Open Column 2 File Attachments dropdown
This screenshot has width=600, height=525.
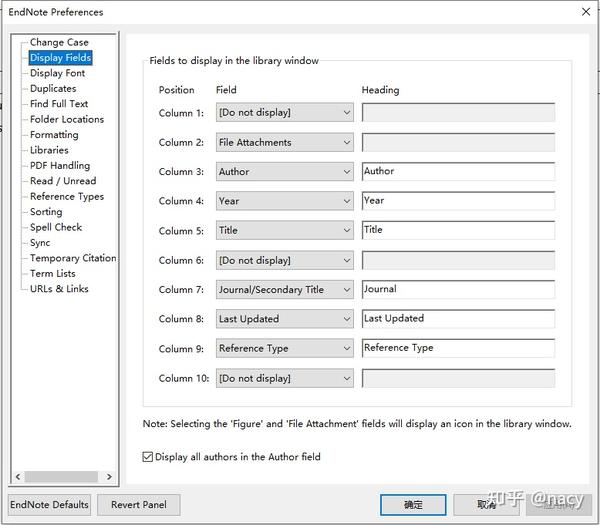tap(285, 142)
